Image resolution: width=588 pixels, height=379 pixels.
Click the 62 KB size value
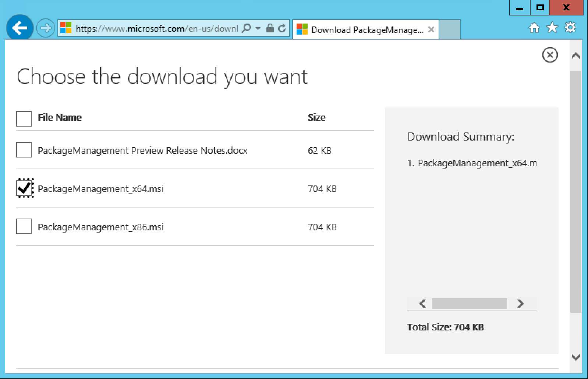(x=319, y=150)
